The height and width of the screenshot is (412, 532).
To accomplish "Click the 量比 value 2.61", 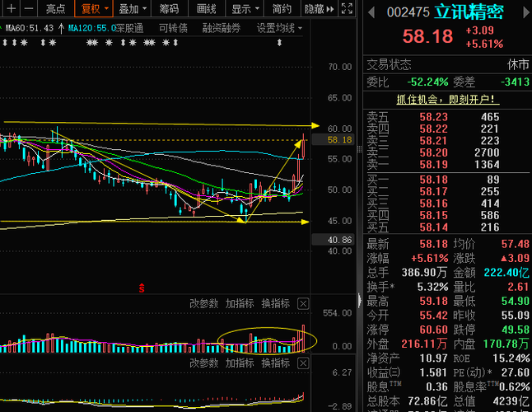I will point(518,287).
